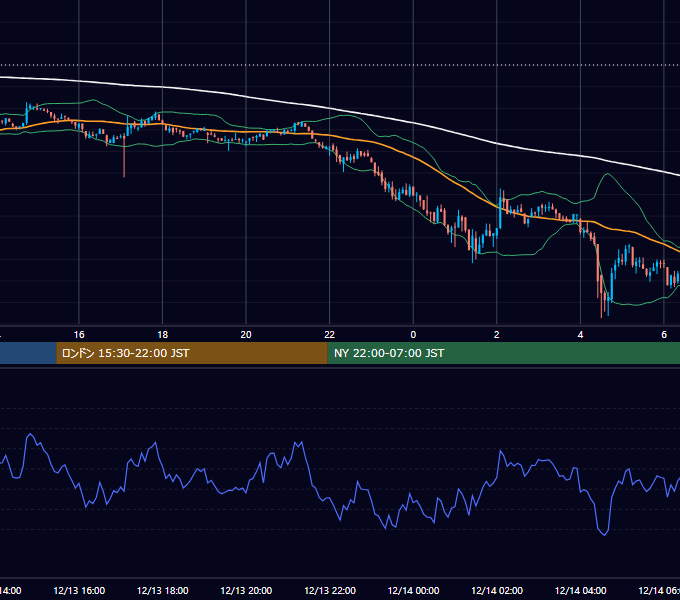Screen dimensions: 680x600
Task: Click the 22 hour label on upper axis
Action: [330, 334]
